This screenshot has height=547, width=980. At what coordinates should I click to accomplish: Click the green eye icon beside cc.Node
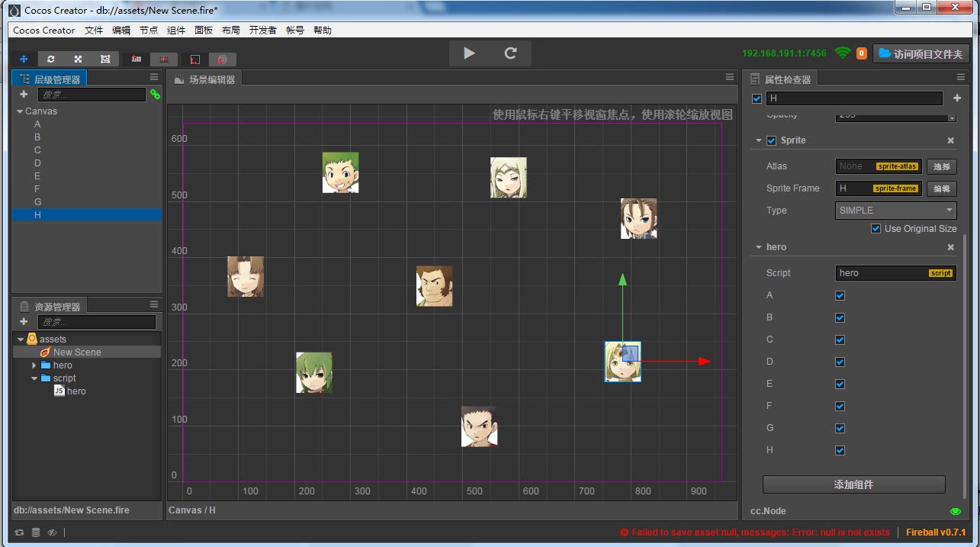coord(956,511)
